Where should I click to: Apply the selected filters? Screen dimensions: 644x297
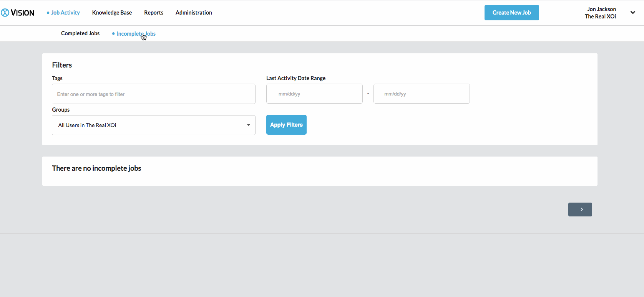click(x=286, y=125)
